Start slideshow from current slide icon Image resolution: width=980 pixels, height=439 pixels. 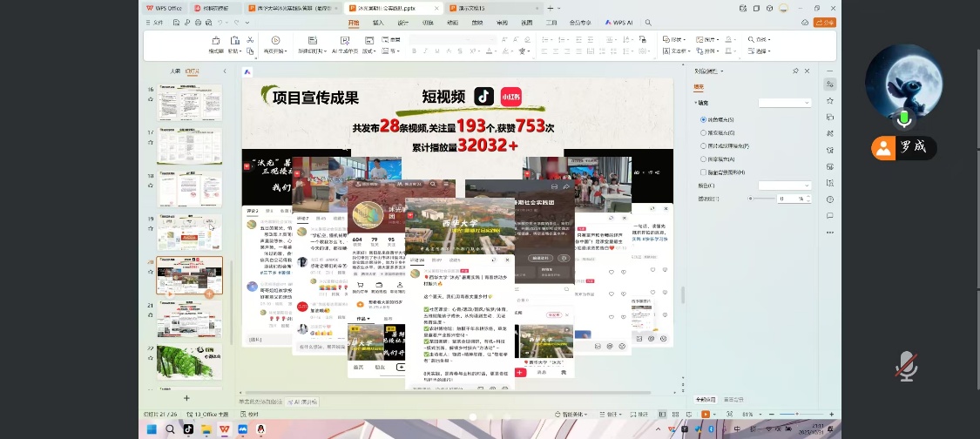pos(275,40)
